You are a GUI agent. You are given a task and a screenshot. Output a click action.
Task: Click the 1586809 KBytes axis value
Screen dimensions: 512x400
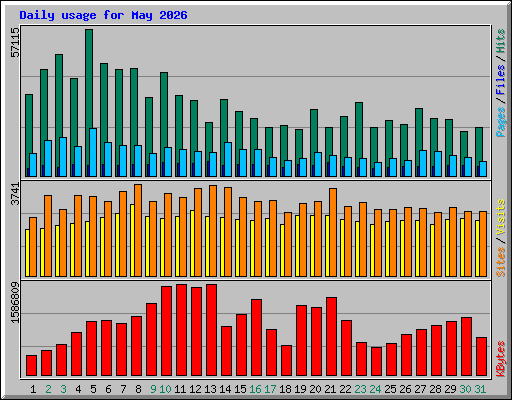pyautogui.click(x=15, y=303)
